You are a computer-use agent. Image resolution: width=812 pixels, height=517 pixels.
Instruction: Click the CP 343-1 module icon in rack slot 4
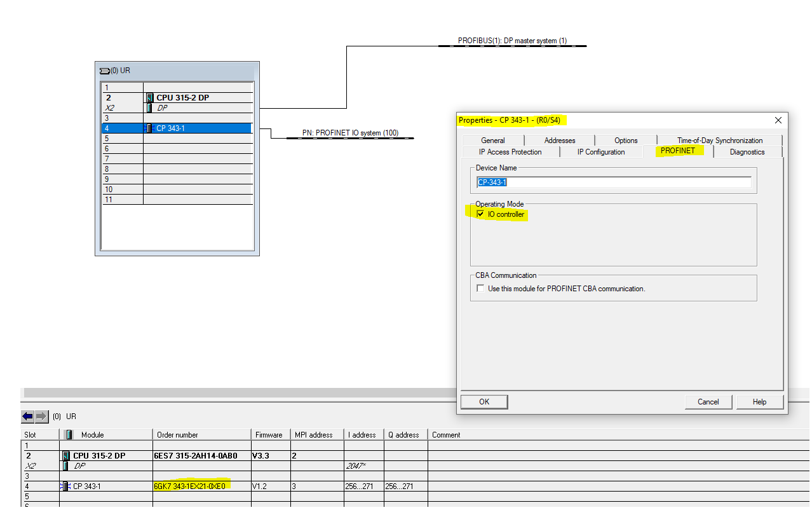point(150,128)
